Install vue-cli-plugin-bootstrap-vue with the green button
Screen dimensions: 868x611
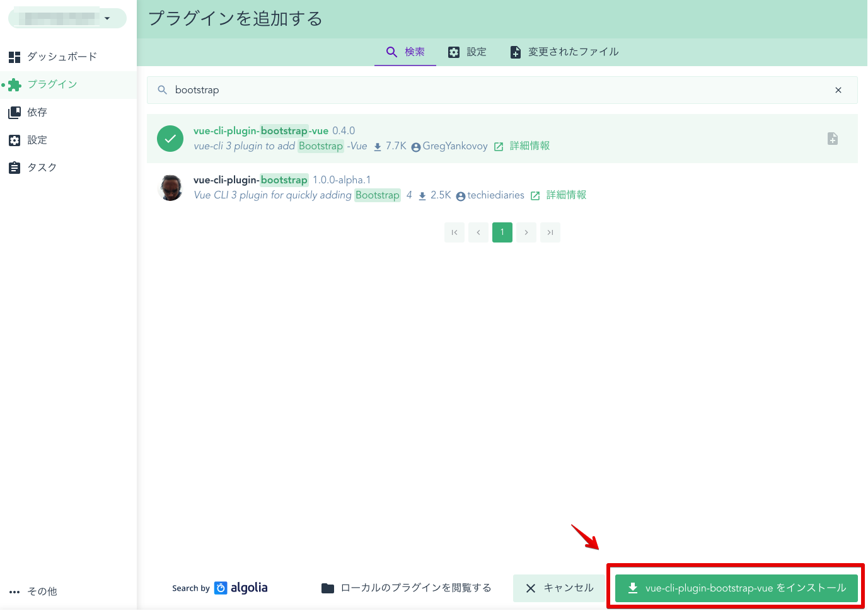[x=736, y=588]
